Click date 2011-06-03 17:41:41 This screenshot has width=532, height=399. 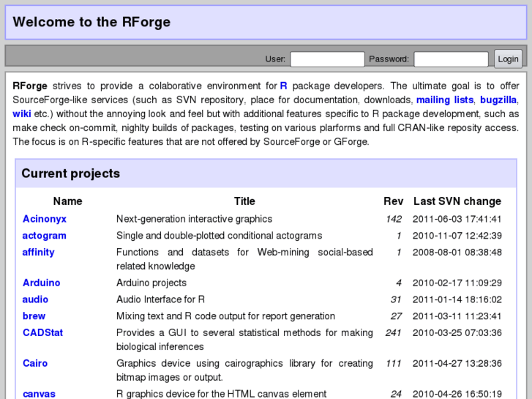click(x=457, y=219)
